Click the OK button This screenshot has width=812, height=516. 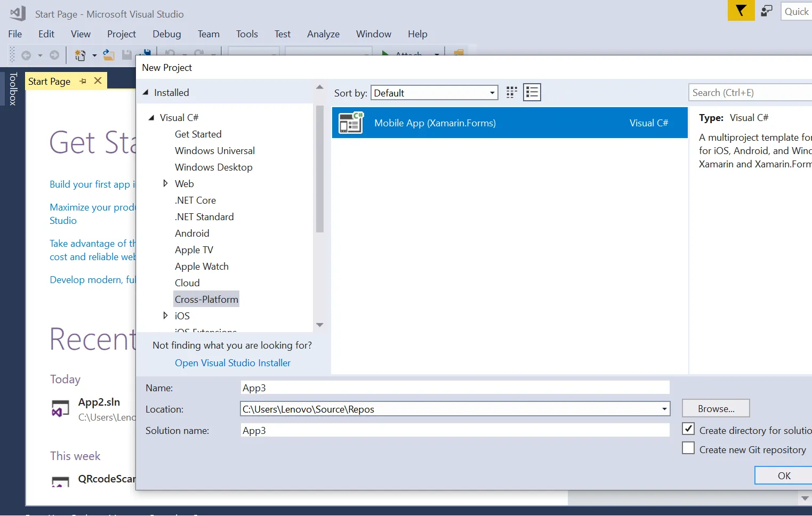784,475
